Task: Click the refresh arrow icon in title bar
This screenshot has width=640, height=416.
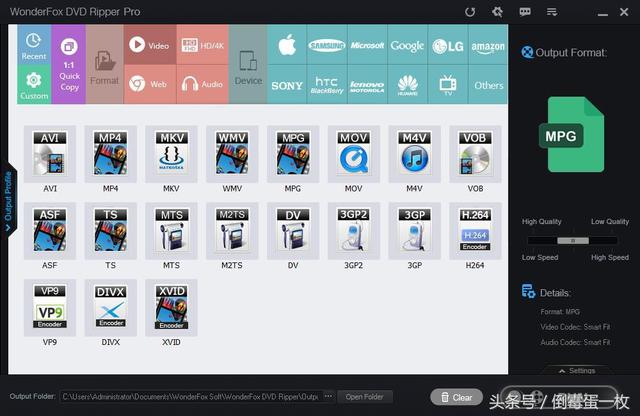Action: click(471, 12)
